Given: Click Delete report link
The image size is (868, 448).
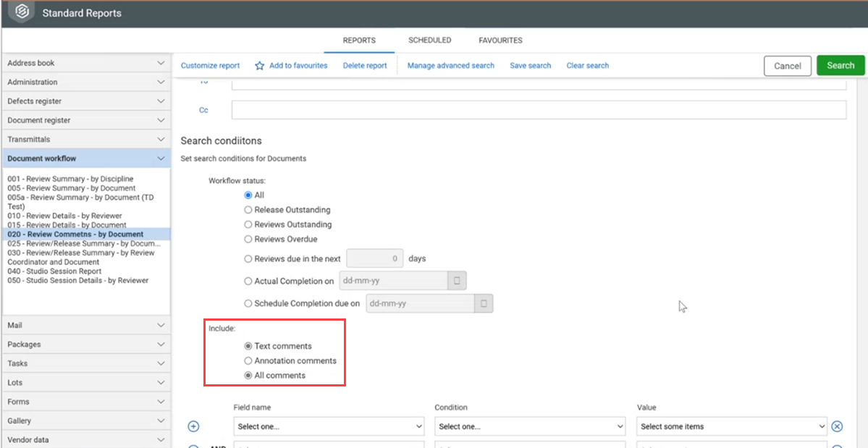Looking at the screenshot, I should coord(365,66).
